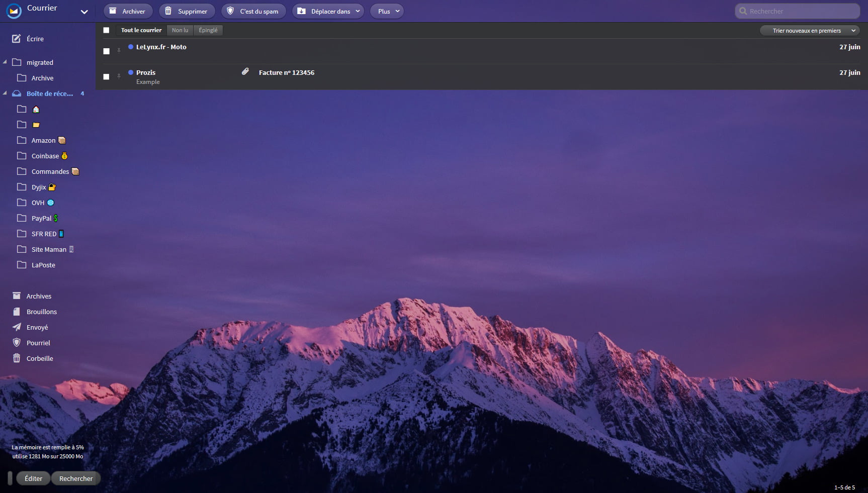Switch to the Non lu filter tab
Viewport: 868px width, 493px height.
[180, 30]
